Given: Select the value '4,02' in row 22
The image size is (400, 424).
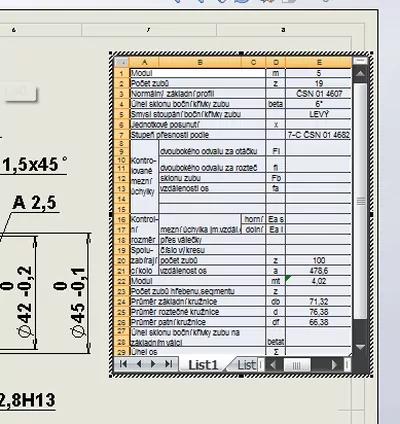Looking at the screenshot, I should pos(319,281).
